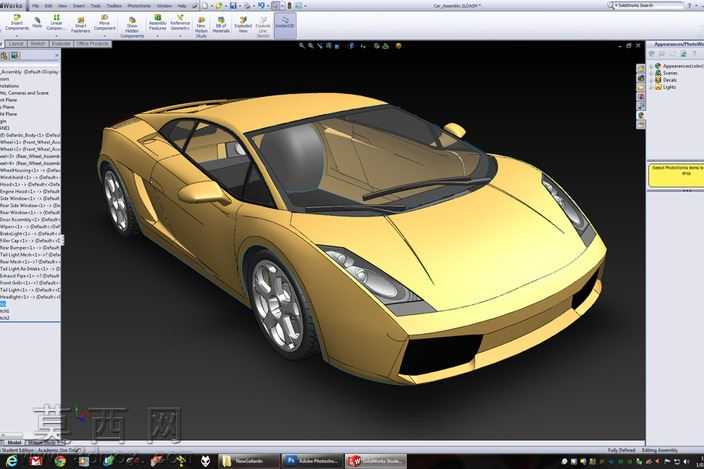
Task: Open Assembly Features tool
Action: pyautogui.click(x=158, y=22)
